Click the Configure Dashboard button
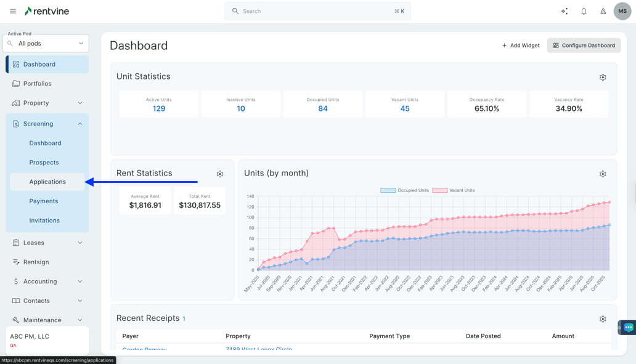This screenshot has height=364, width=636. pyautogui.click(x=584, y=46)
